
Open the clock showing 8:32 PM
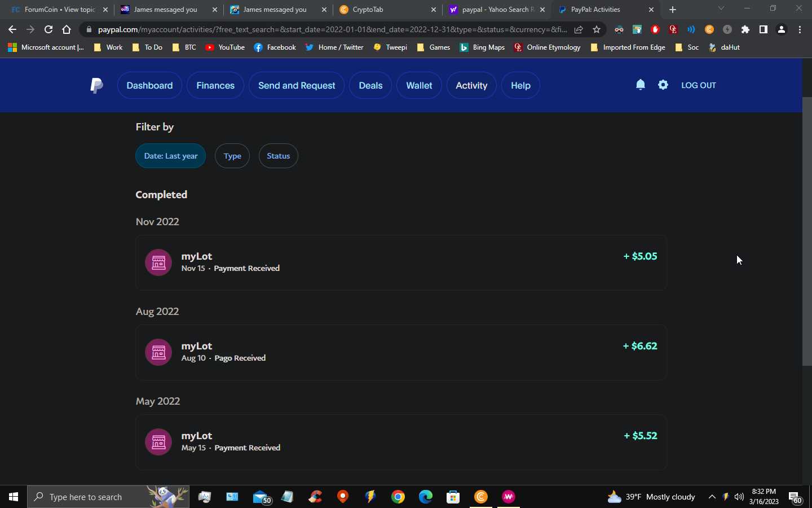764,497
